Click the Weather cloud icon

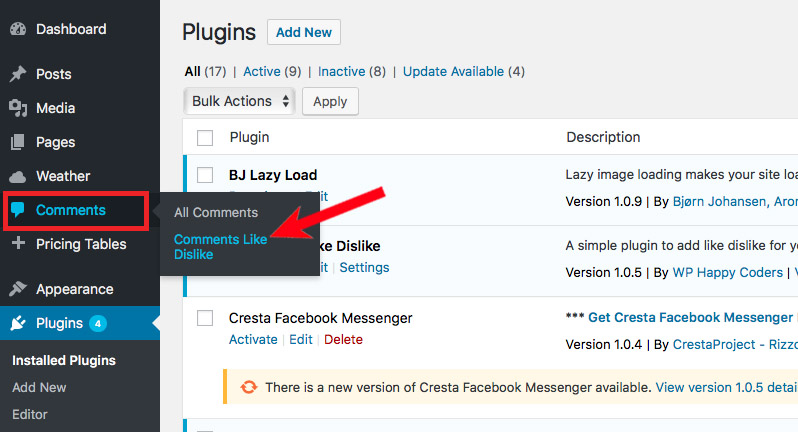pyautogui.click(x=18, y=177)
